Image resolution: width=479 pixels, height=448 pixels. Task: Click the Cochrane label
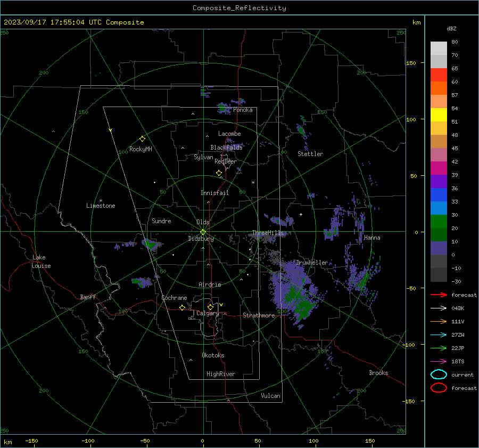point(174,298)
